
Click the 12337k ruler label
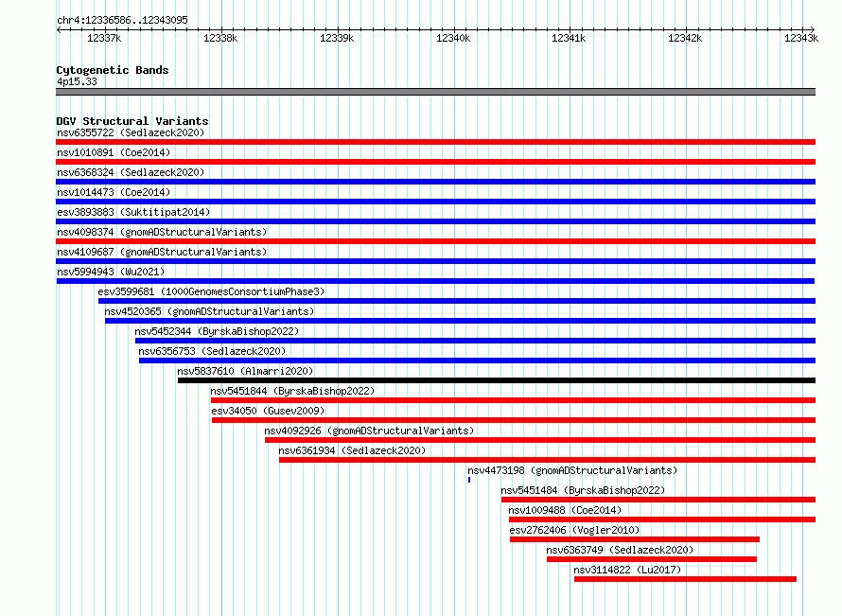pyautogui.click(x=104, y=38)
